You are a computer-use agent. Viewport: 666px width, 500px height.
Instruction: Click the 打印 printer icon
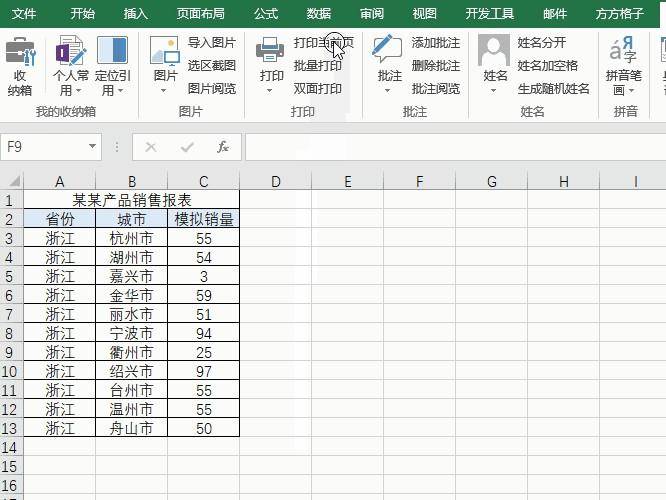tap(270, 51)
